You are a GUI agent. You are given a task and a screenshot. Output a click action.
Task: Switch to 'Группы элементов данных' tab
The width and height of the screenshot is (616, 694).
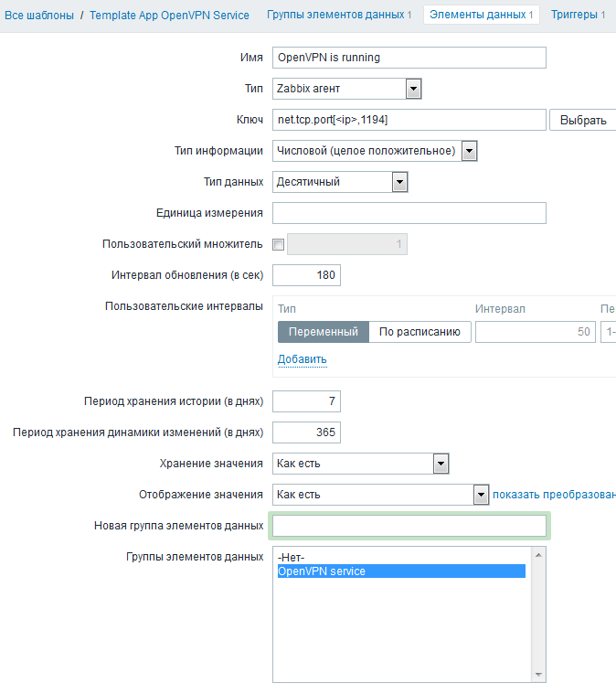coord(339,15)
